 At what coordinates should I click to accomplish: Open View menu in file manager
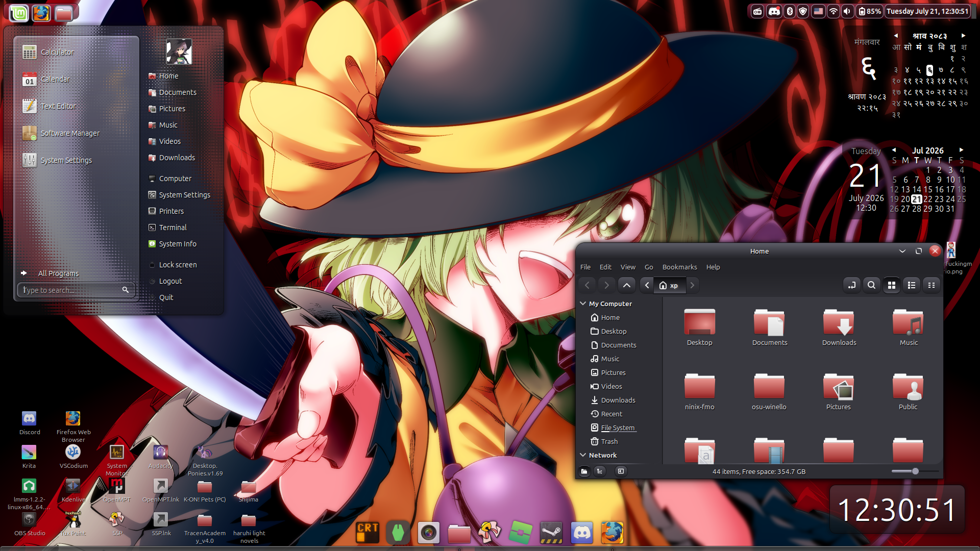(x=628, y=267)
